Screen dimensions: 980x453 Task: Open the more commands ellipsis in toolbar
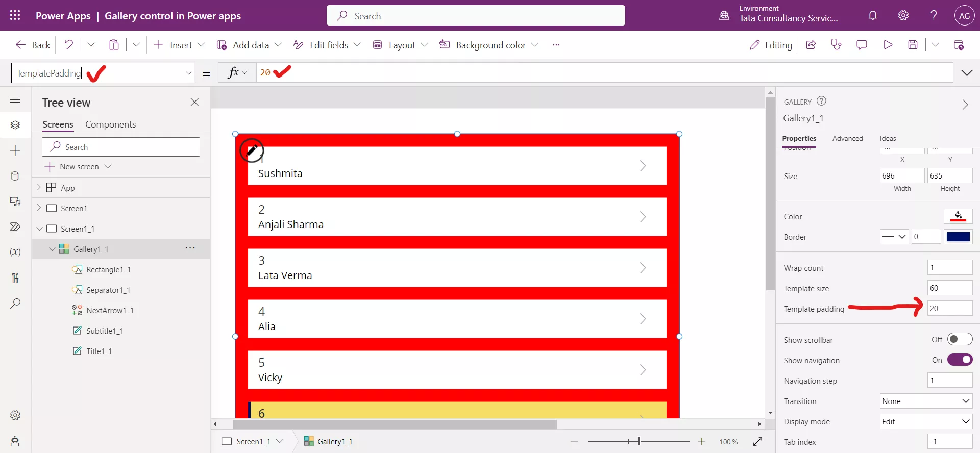coord(556,45)
